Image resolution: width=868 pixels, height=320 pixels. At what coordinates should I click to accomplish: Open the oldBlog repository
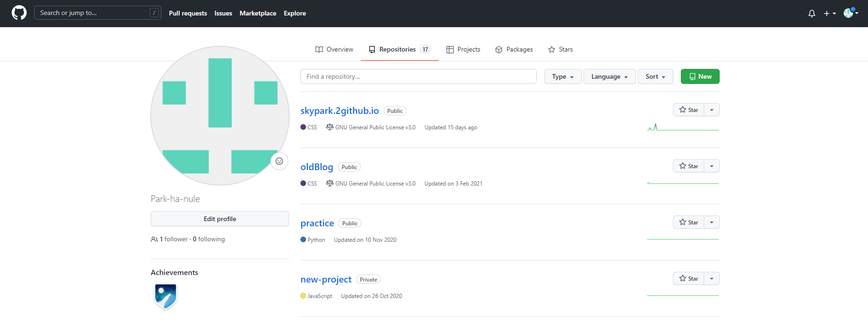[x=317, y=167]
